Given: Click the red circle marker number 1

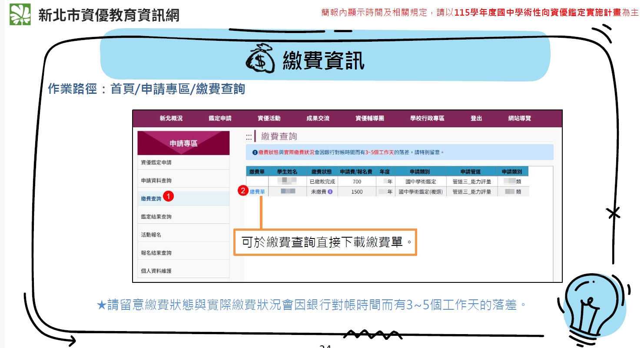Looking at the screenshot, I should click(169, 197).
